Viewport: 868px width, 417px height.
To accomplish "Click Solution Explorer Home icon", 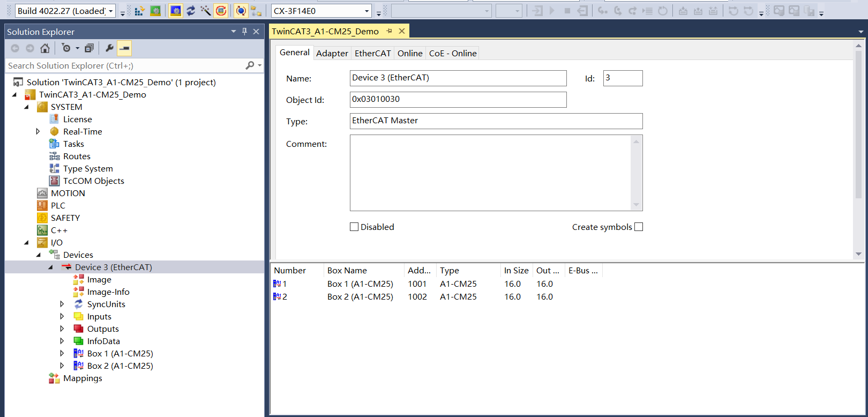I will pos(45,48).
